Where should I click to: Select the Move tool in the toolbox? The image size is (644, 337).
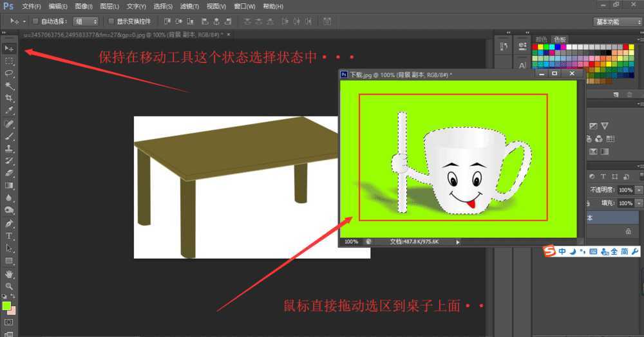[x=9, y=48]
